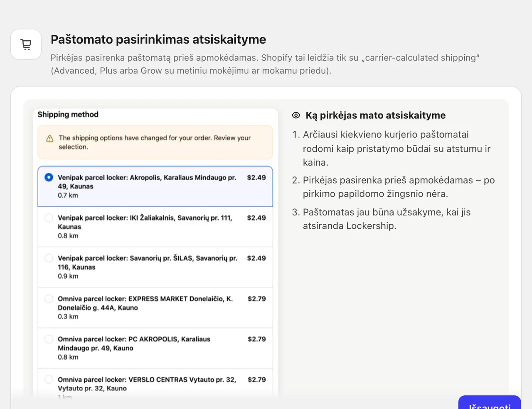Screen dimensions: 532x409
Task: Click 'Omniva parcel locker: PC AKROPOLIS' label text
Action: click(134, 343)
